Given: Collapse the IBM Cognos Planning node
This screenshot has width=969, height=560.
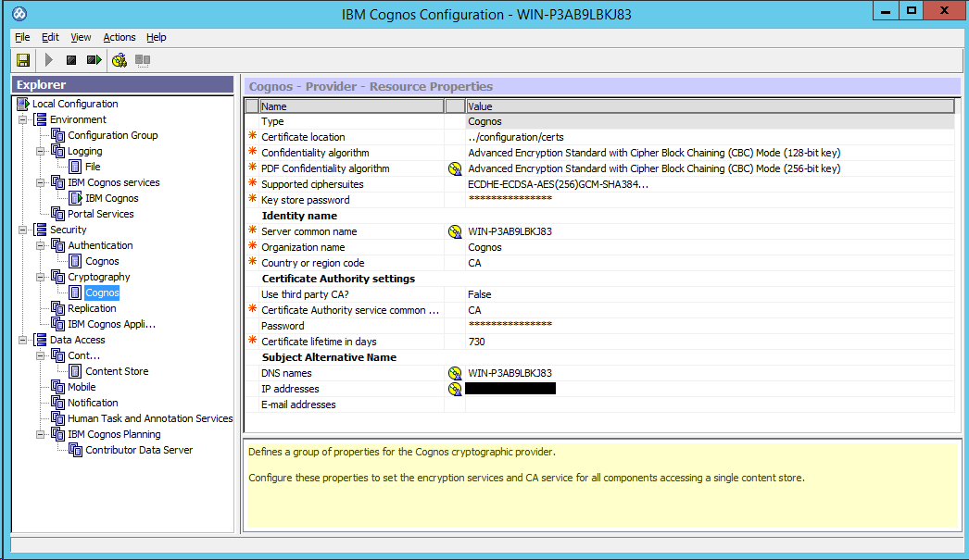Looking at the screenshot, I should pos(41,434).
